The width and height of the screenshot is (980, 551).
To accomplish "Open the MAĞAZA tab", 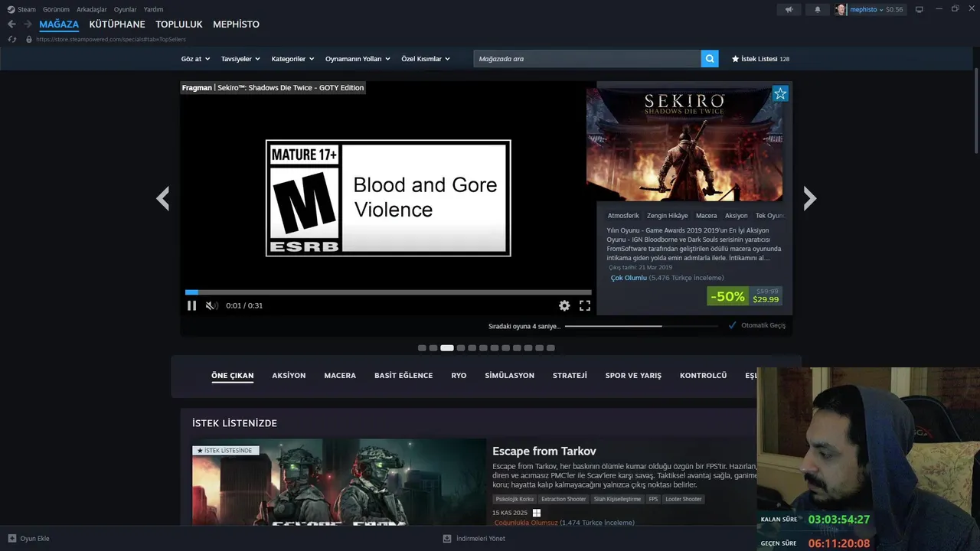I will [x=59, y=24].
